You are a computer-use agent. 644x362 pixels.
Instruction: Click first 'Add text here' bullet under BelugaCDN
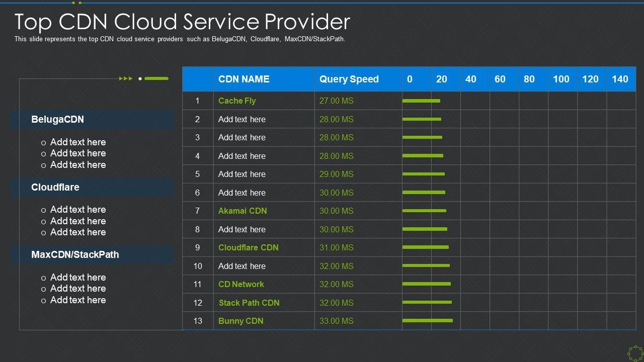(78, 142)
